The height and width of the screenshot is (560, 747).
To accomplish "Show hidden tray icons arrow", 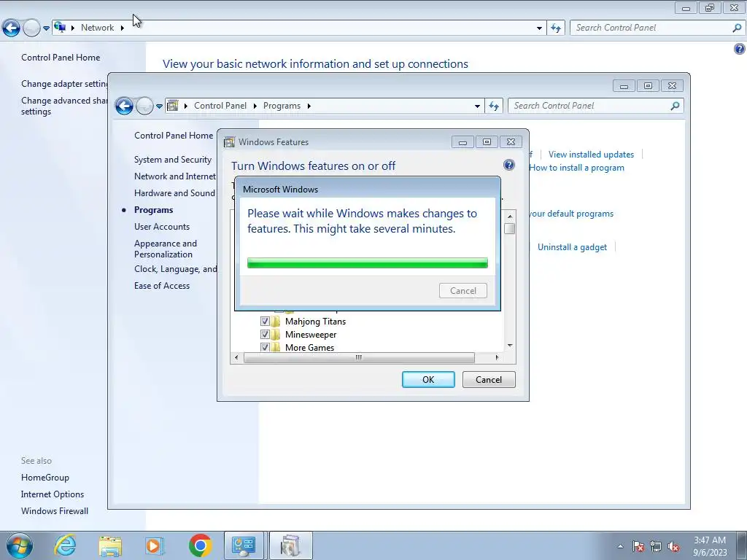I will click(x=620, y=547).
